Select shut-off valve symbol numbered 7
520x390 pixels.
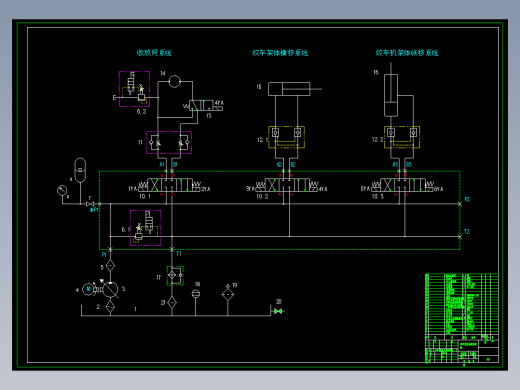click(x=90, y=204)
